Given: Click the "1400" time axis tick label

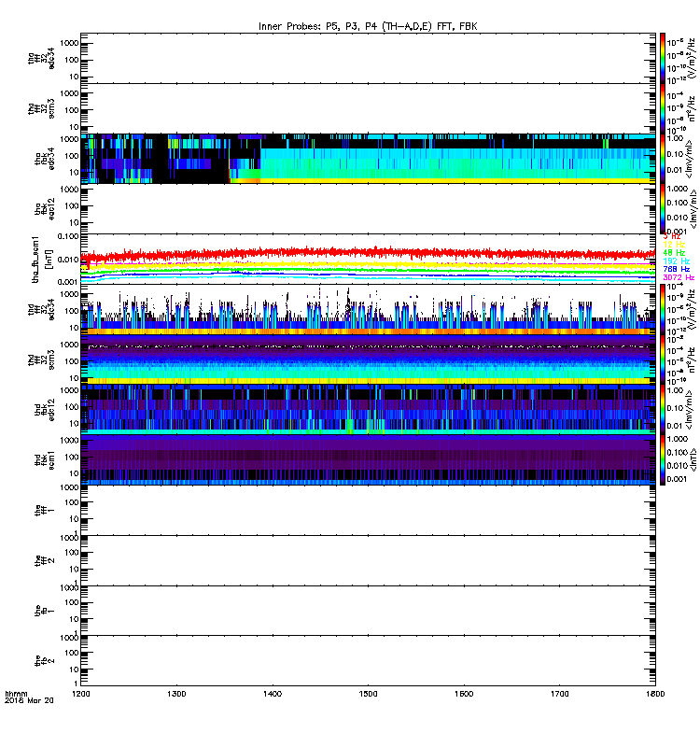Looking at the screenshot, I should tap(273, 694).
